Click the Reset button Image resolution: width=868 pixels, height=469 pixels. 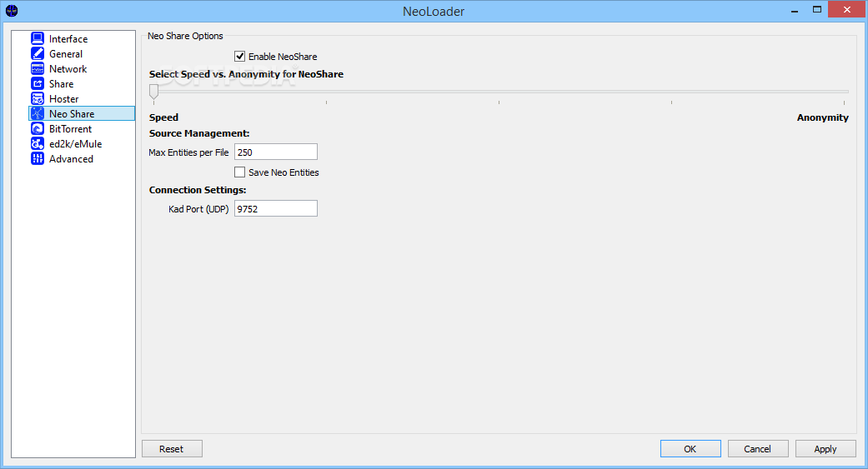coord(172,448)
